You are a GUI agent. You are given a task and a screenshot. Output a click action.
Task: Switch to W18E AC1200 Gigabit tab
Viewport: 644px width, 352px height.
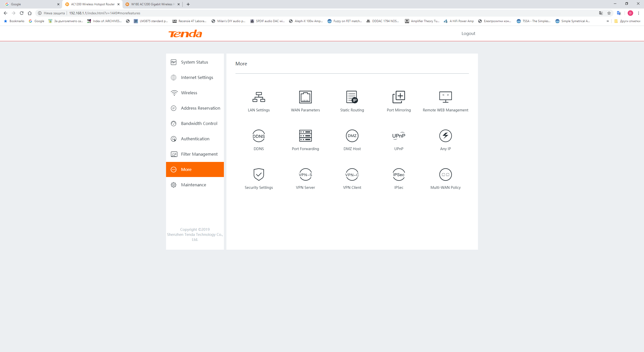pyautogui.click(x=152, y=4)
